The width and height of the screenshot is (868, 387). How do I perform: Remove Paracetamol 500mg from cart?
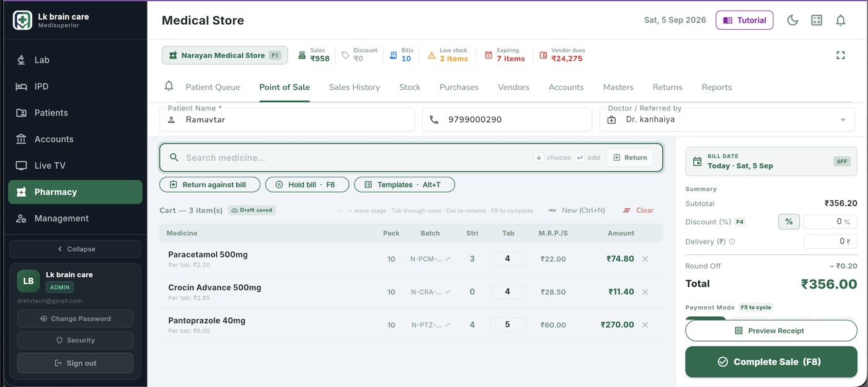[645, 259]
